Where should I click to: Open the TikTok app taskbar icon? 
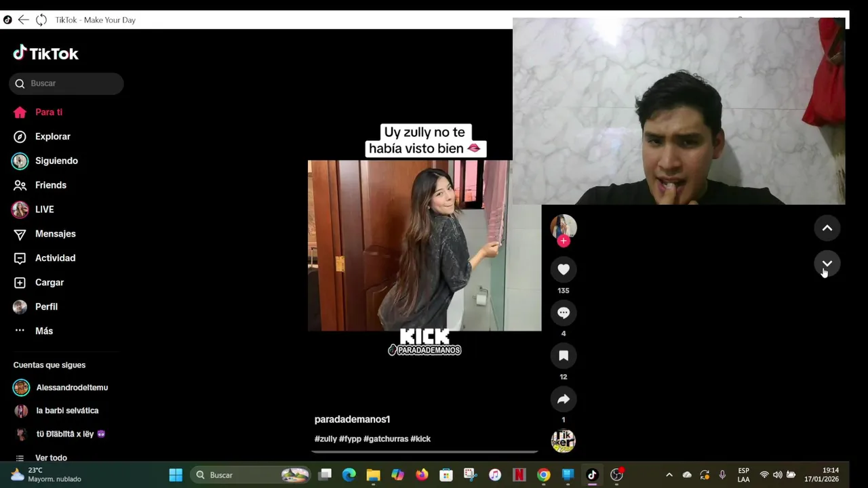click(x=592, y=475)
